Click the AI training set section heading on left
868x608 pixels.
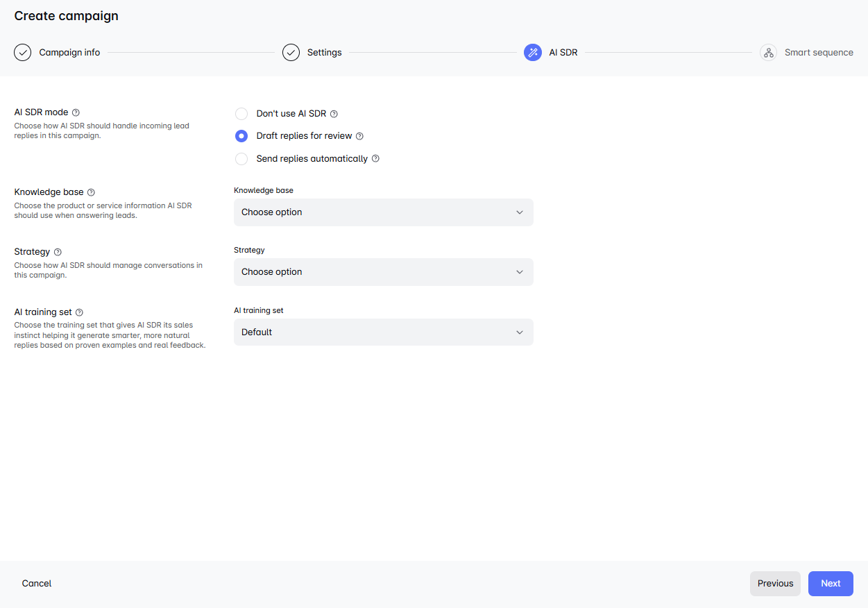click(43, 312)
